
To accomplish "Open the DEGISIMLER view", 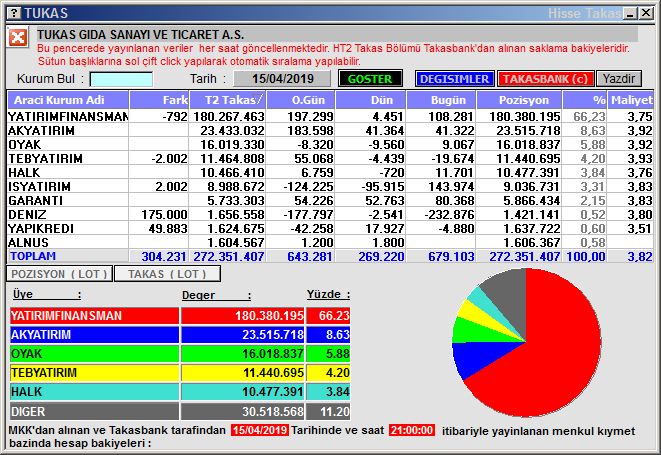I will [453, 79].
